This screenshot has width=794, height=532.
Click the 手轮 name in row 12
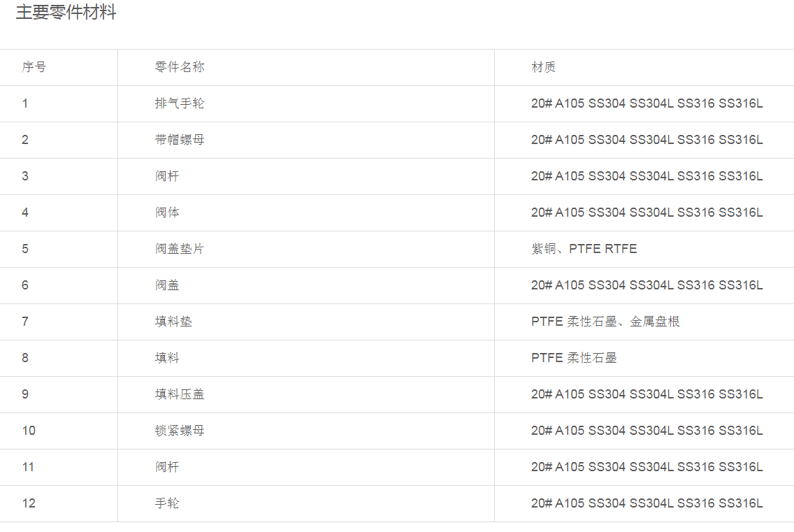pyautogui.click(x=167, y=503)
